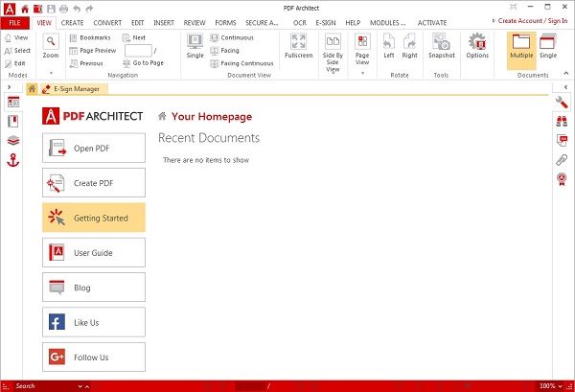The height and width of the screenshot is (392, 575).
Task: Select the Snapshot tool
Action: coord(442,46)
